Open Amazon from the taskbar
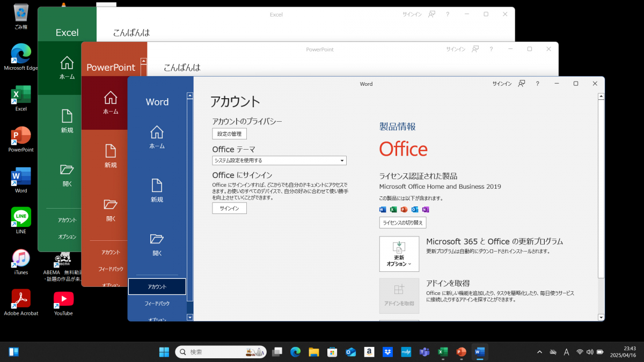Screen dimensions: 644x362 [x=369, y=352]
